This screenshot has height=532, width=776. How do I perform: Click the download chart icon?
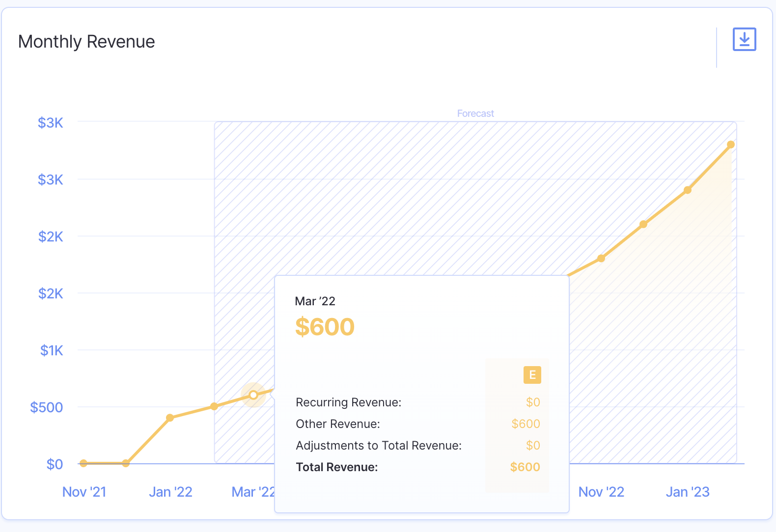click(x=744, y=39)
